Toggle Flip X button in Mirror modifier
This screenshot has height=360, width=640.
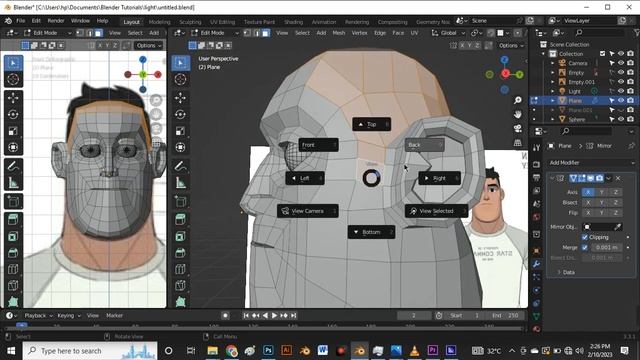(588, 213)
